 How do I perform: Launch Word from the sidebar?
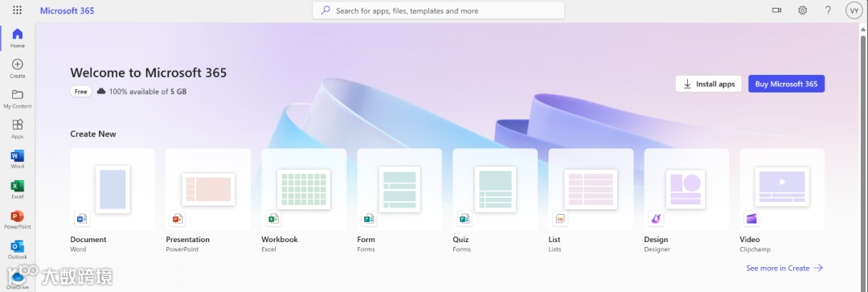pos(17,158)
